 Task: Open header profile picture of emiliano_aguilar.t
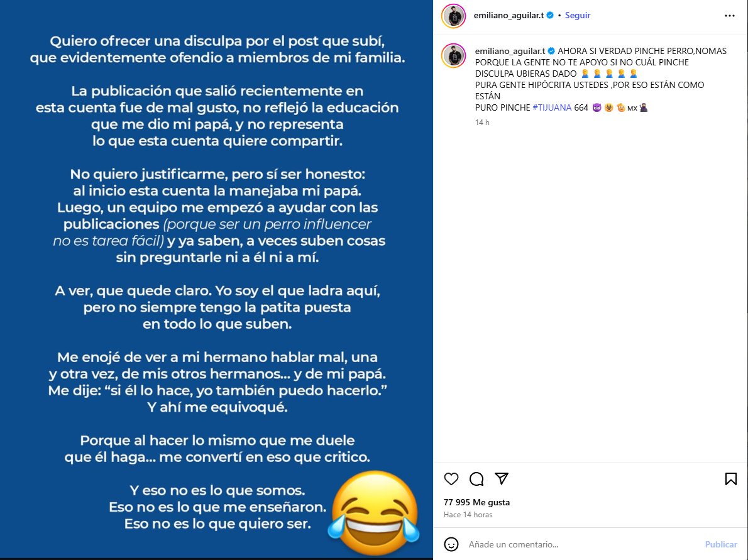(453, 16)
